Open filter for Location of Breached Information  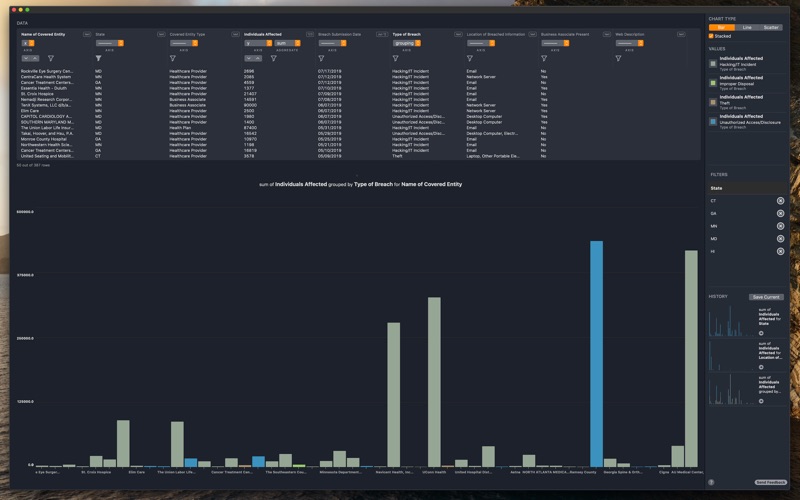[469, 59]
